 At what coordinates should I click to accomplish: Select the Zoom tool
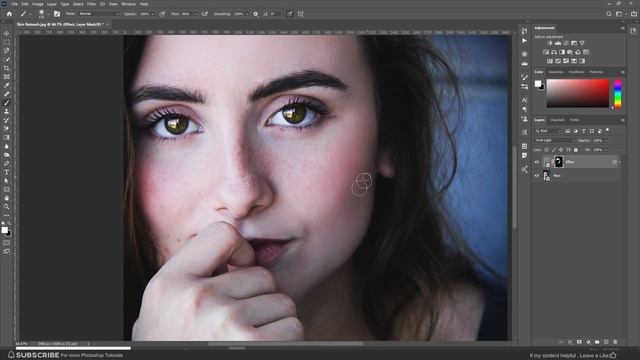coord(7,207)
